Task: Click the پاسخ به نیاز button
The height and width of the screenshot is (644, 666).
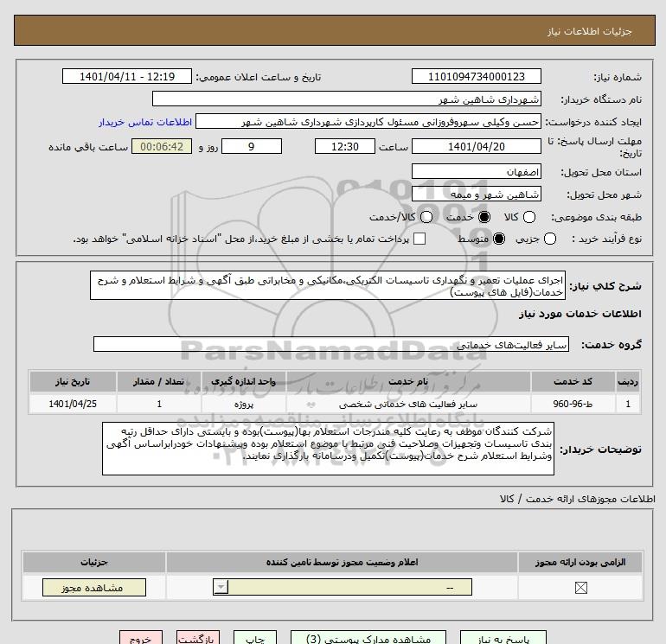Action: 503,638
